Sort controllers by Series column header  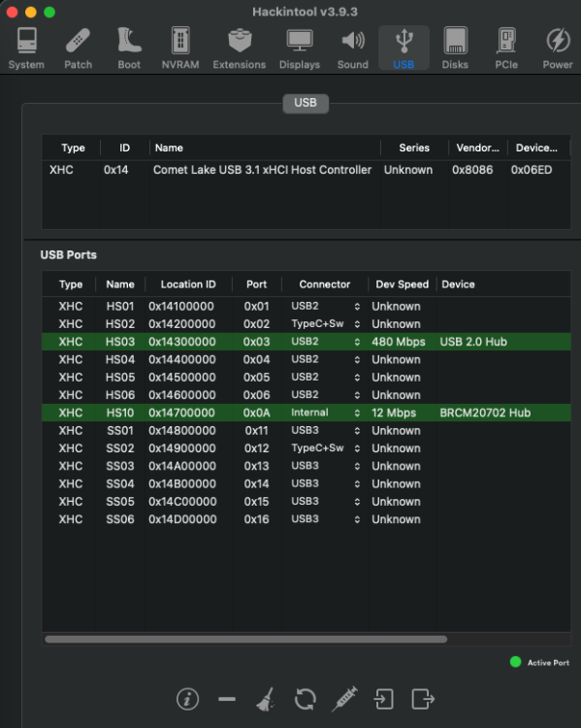coord(414,148)
